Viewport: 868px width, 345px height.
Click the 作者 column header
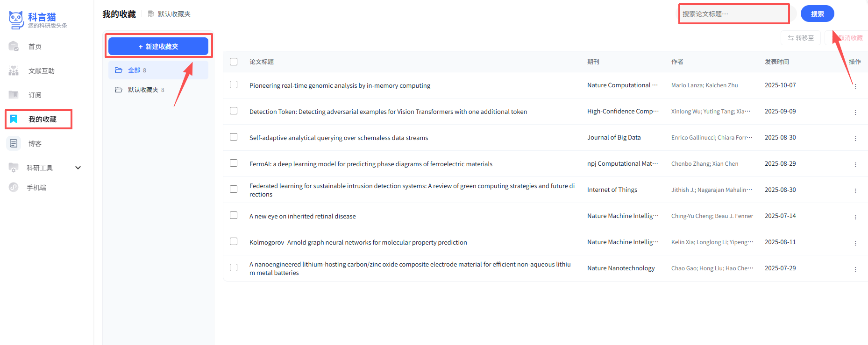tap(677, 62)
